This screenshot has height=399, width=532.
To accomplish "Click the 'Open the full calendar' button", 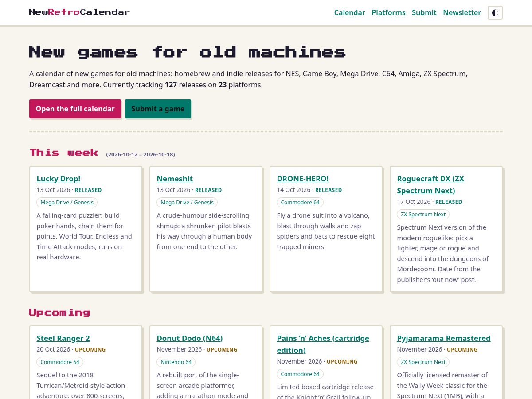I will pos(75,109).
